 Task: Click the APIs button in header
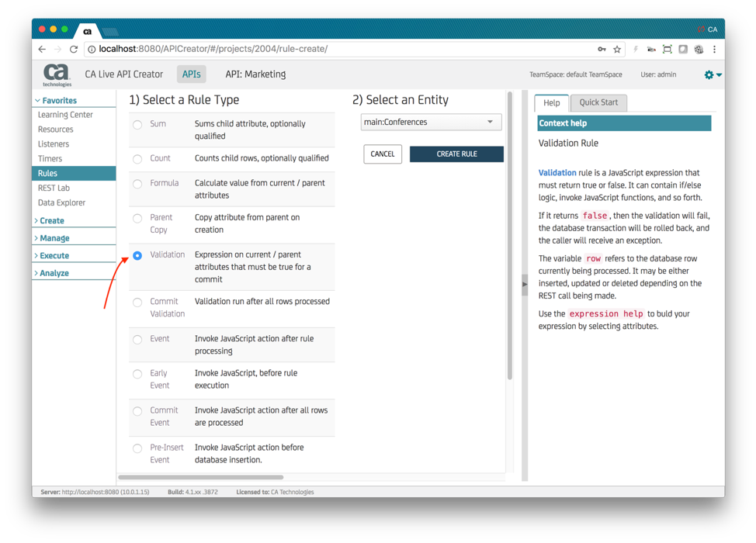point(192,74)
